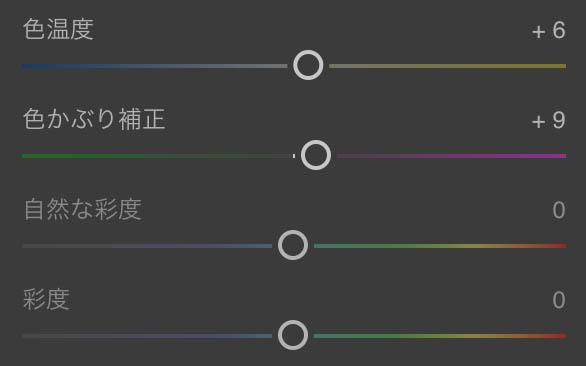Click the 彩度 label
This screenshot has height=366, width=586.
(x=46, y=299)
